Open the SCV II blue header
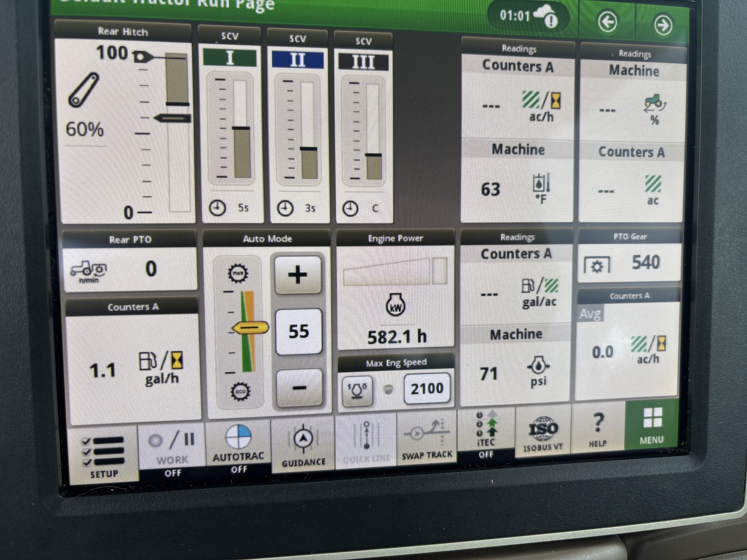This screenshot has height=560, width=747. 298,60
